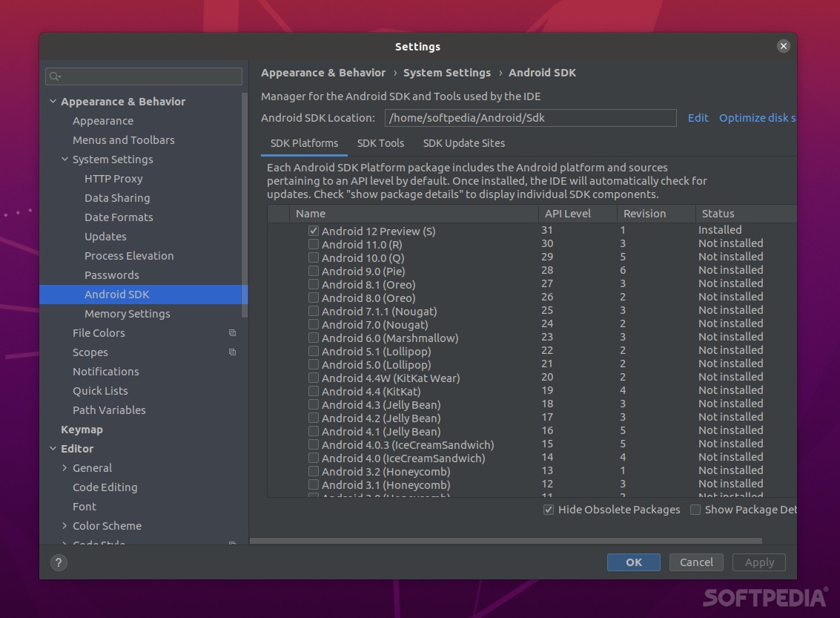Open Code Editing settings

(x=105, y=487)
